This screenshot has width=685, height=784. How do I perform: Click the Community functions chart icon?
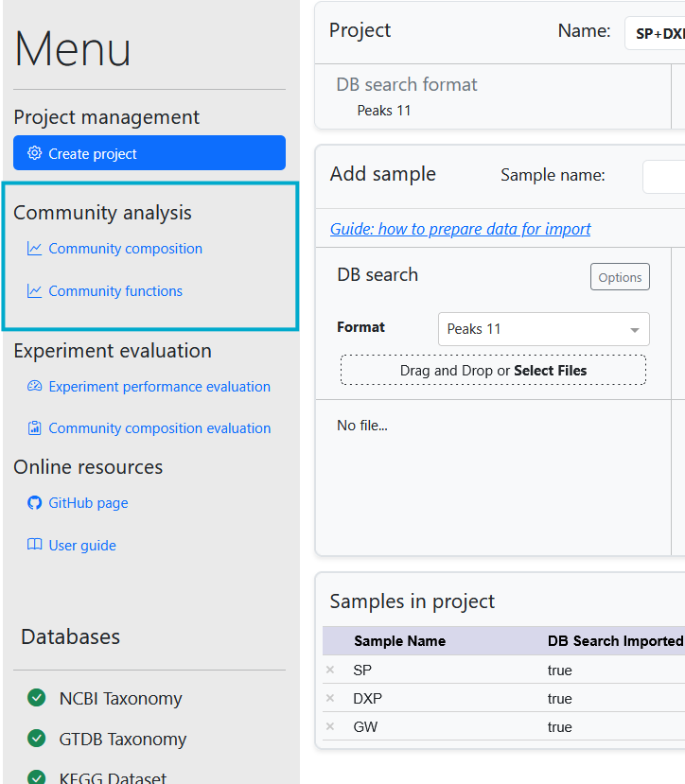point(35,291)
